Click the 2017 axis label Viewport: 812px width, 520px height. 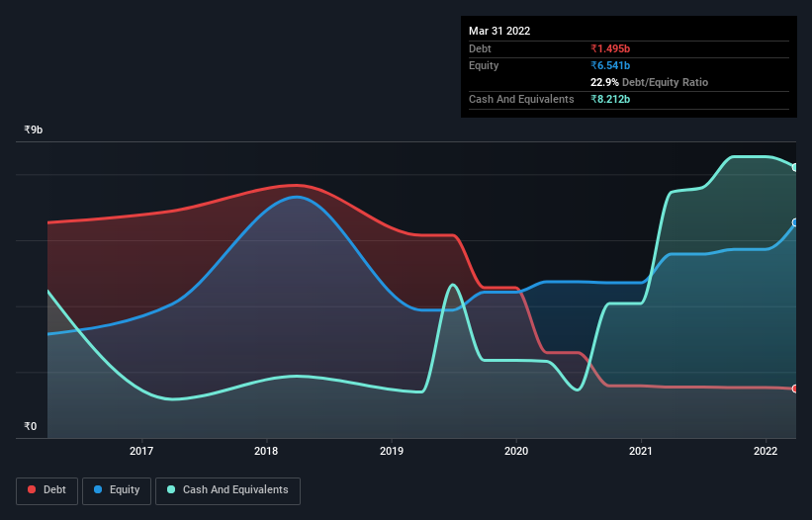coord(141,451)
